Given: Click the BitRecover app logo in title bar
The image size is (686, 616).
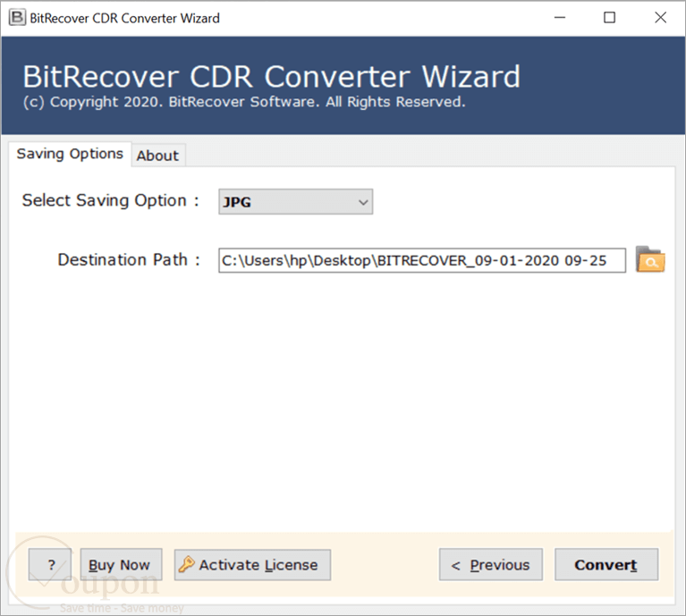Looking at the screenshot, I should pos(17,18).
